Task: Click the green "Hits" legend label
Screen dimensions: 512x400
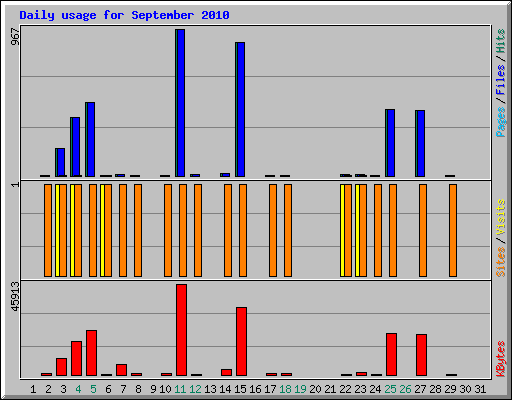Action: 501,41
